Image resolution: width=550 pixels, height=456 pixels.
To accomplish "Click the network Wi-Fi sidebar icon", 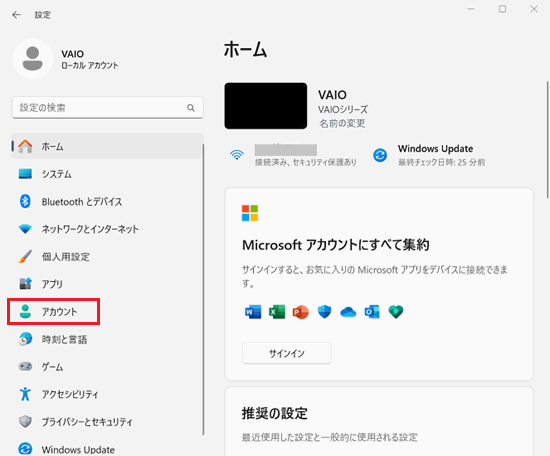I will 25,229.
